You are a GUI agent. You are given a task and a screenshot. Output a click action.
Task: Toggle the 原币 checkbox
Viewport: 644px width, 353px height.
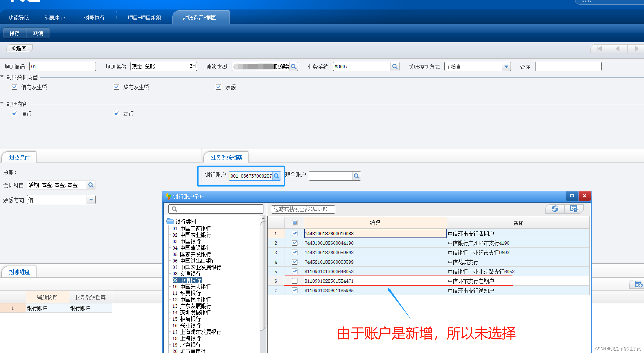click(14, 114)
